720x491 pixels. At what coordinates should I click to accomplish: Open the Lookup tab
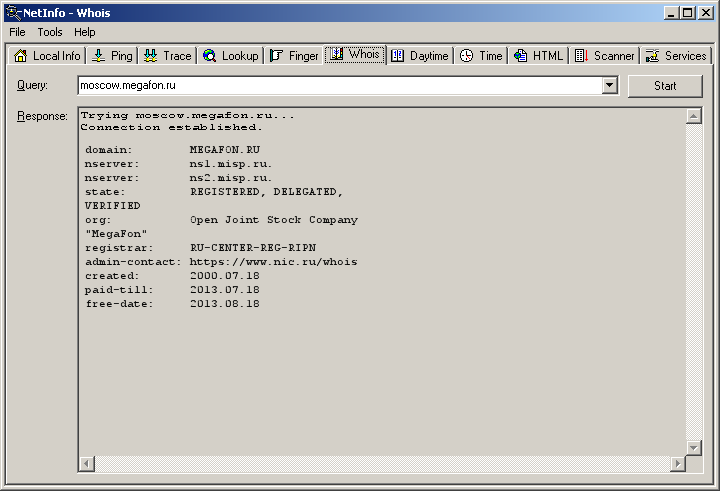click(231, 56)
